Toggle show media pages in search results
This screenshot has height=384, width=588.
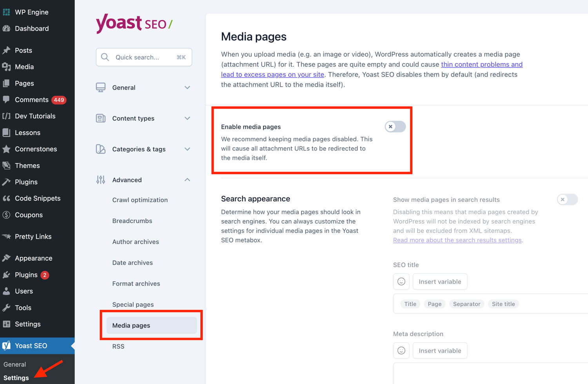point(567,199)
